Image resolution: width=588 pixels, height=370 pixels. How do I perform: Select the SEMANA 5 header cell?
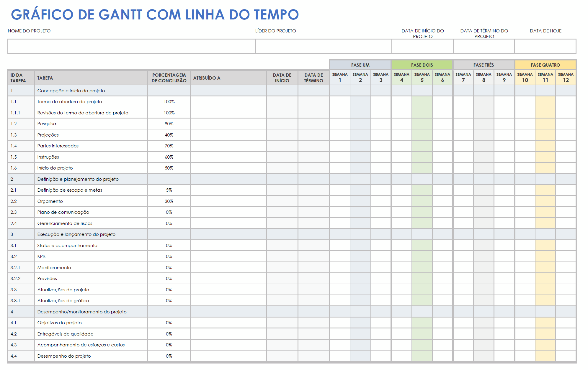[x=422, y=78]
